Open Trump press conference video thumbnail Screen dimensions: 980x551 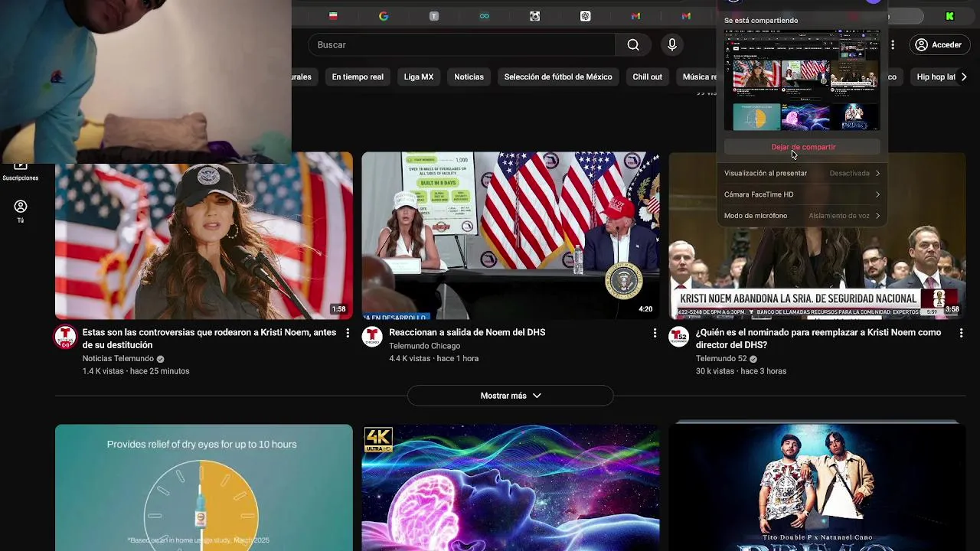[511, 236]
